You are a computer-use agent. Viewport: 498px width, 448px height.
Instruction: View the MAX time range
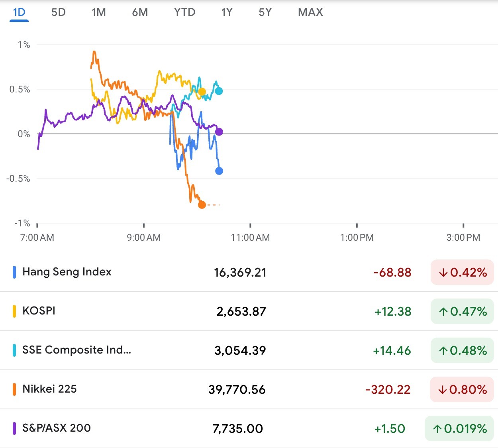coord(310,12)
